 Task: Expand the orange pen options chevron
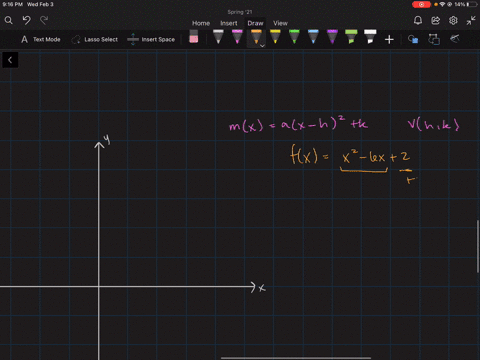click(x=262, y=46)
